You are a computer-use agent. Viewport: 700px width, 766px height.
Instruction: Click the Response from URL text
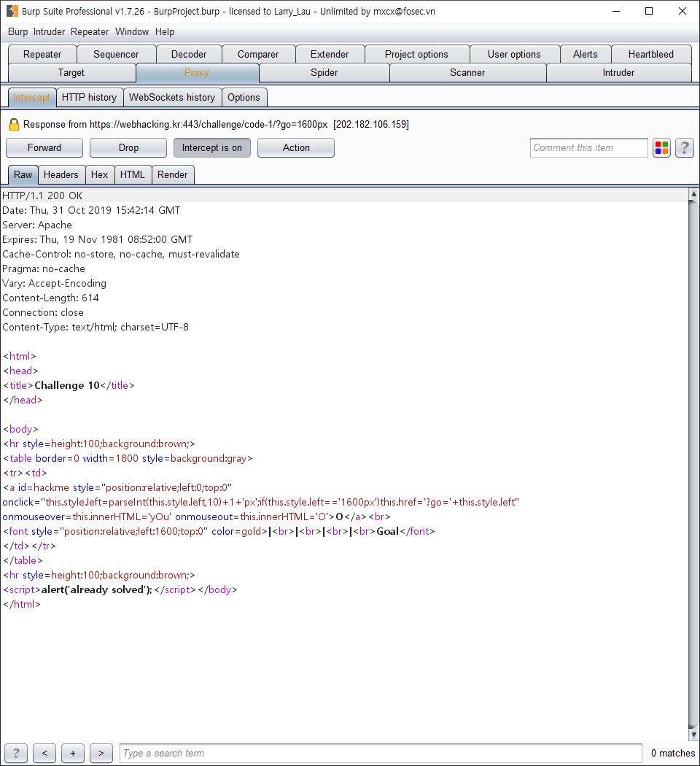tap(216, 125)
